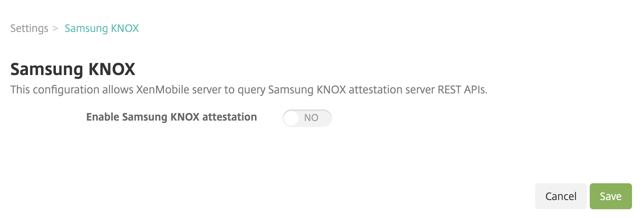Click the configuration description sentence
The width and height of the screenshot is (644, 218).
(249, 89)
